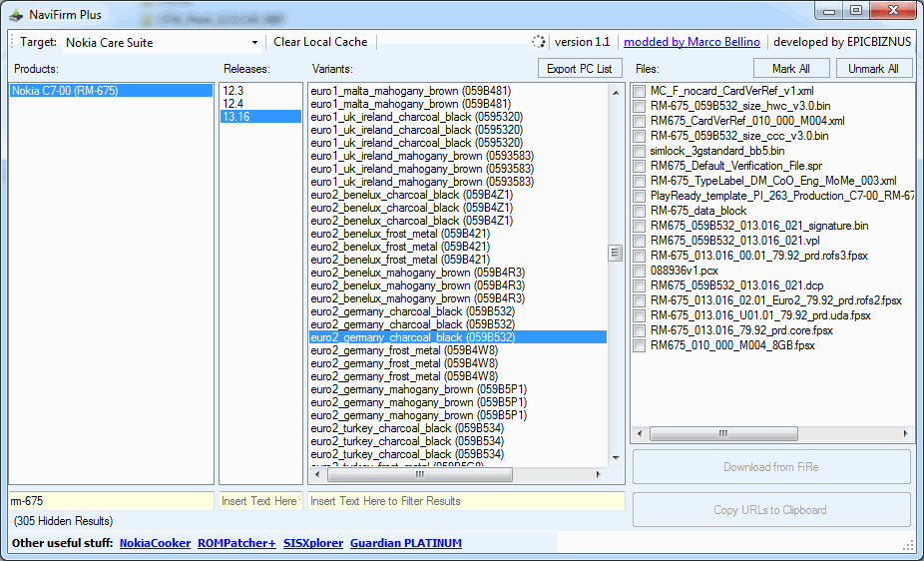This screenshot has width=924, height=561.
Task: Click the Variants vertical scrollbar thumb
Action: click(616, 253)
